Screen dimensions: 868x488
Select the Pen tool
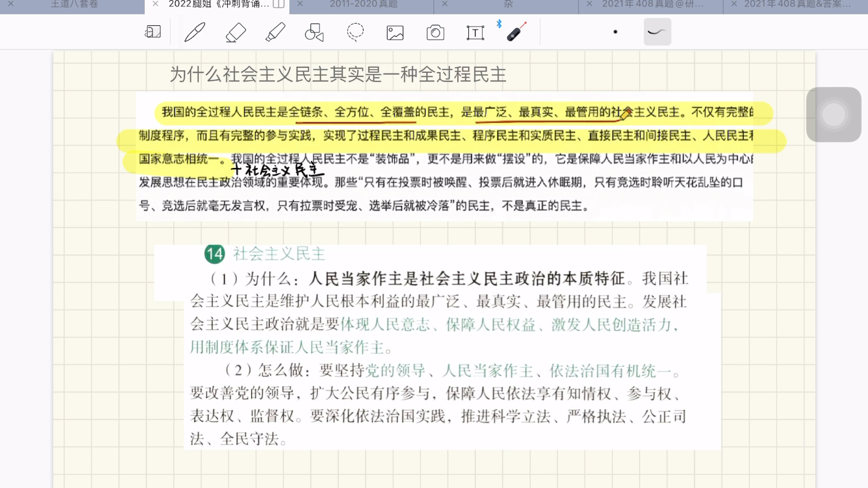(x=195, y=33)
